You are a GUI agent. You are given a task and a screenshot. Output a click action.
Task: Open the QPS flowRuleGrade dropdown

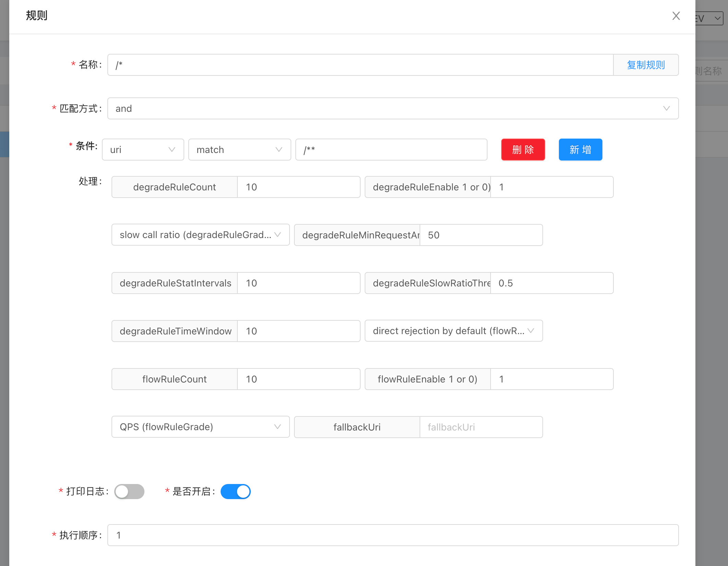pos(200,427)
